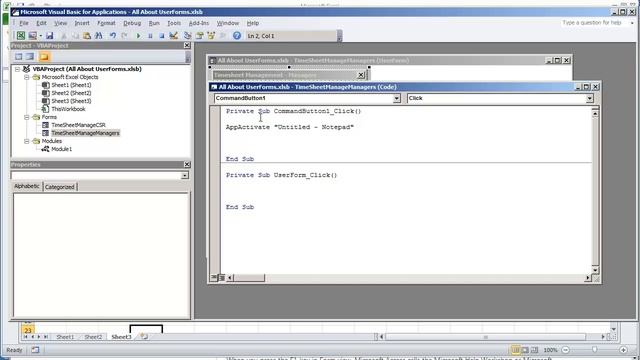Undo the last edit
The width and height of the screenshot is (640, 360).
coord(113,36)
